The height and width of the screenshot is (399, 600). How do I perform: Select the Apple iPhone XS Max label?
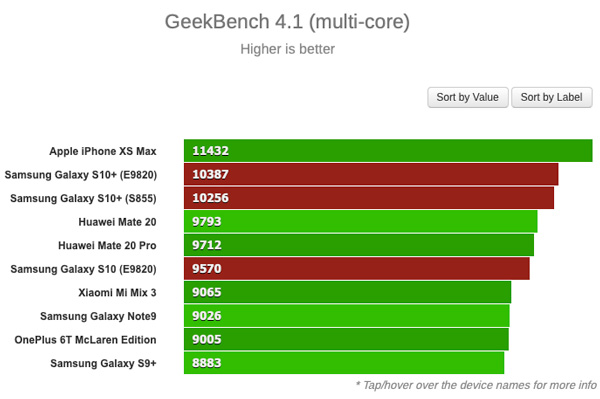(103, 151)
